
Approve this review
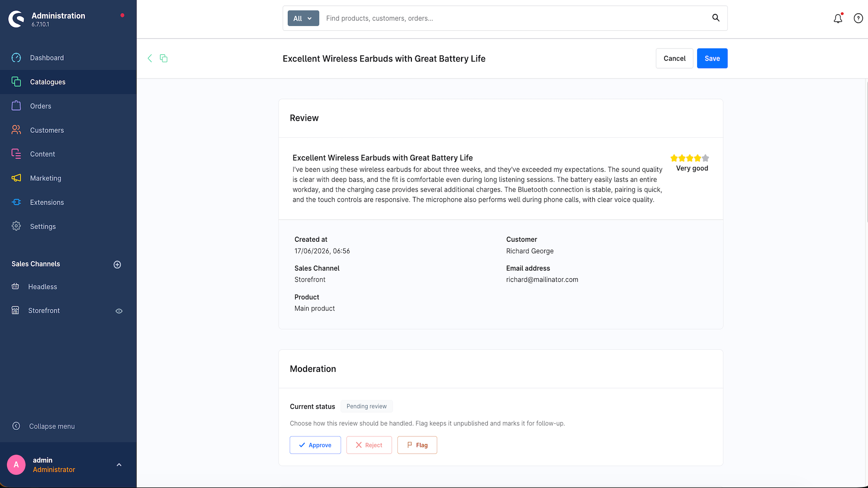[315, 445]
